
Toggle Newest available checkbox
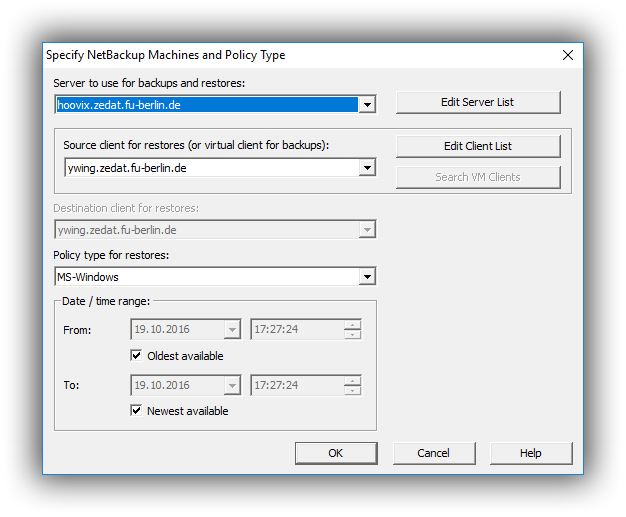136,410
